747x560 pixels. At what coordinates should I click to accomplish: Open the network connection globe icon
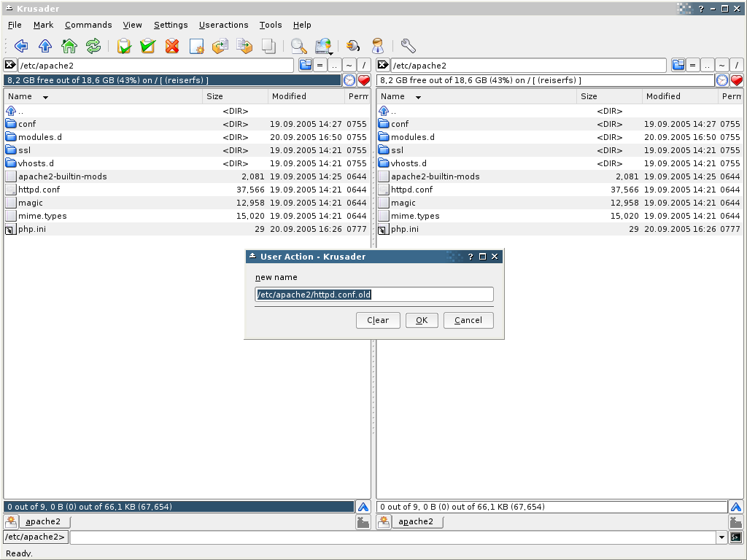pos(323,46)
